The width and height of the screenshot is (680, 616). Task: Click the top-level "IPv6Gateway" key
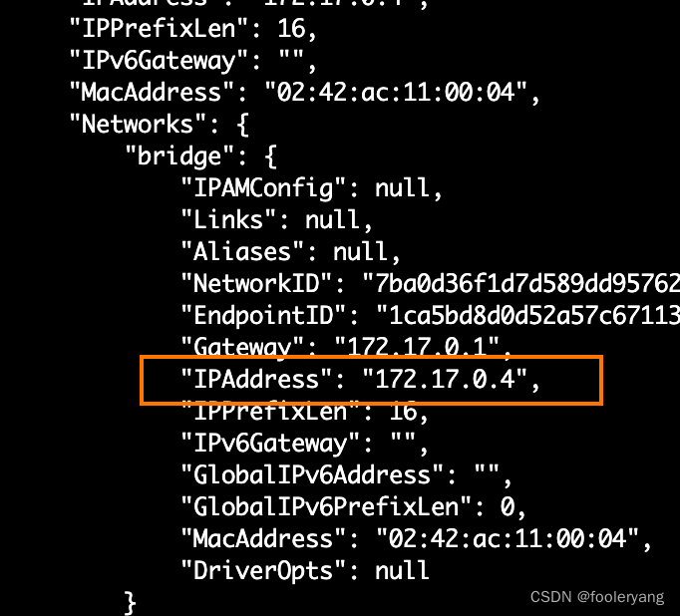point(159,61)
